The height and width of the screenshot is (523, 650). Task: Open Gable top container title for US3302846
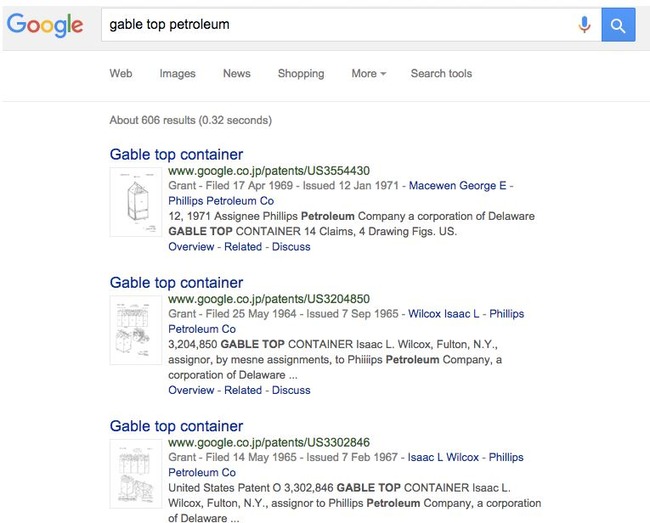176,426
